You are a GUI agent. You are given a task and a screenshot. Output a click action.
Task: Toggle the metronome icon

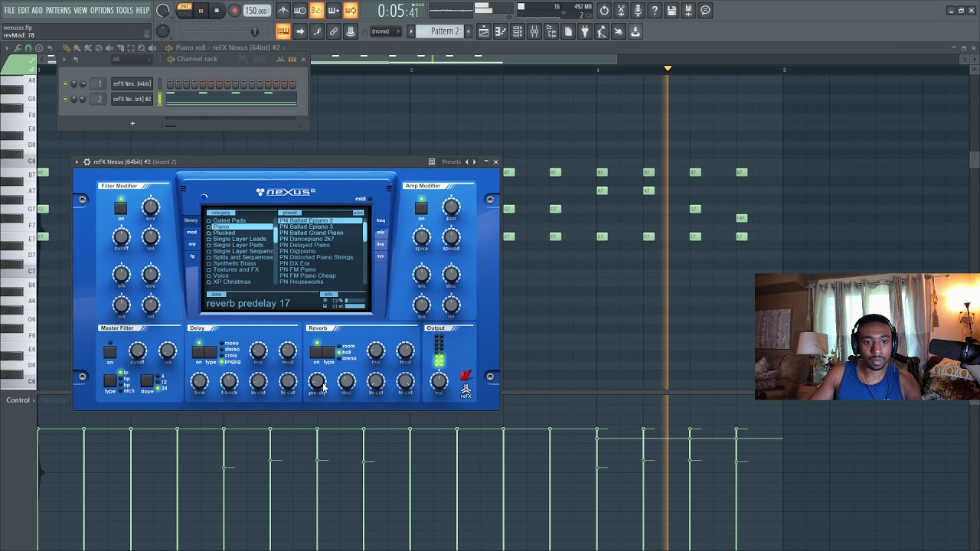tap(283, 11)
